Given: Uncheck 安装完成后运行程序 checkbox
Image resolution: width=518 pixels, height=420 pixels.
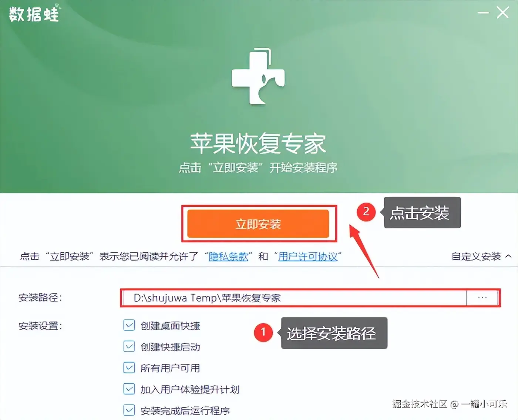Looking at the screenshot, I should point(129,410).
